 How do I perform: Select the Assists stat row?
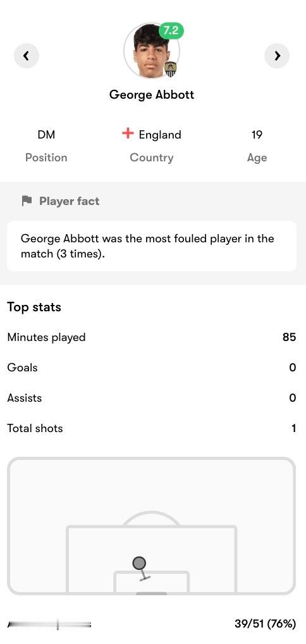(152, 398)
